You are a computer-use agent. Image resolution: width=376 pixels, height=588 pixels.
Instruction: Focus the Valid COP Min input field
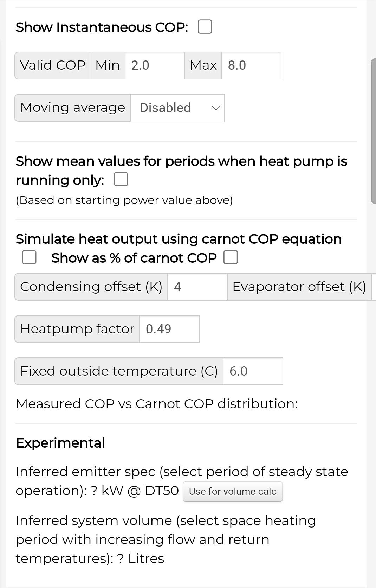click(155, 65)
